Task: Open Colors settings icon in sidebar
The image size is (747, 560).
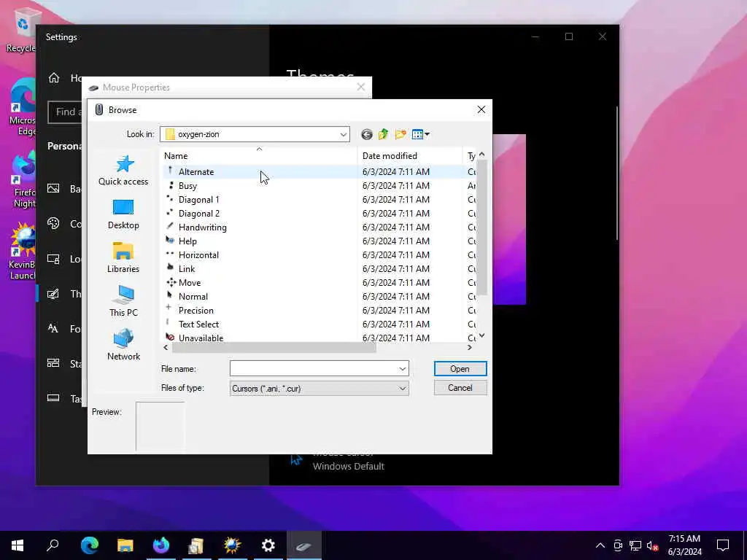Action: 53,223
